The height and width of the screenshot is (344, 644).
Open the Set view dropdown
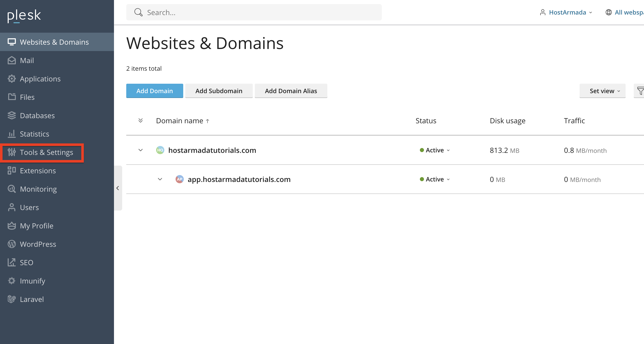tap(603, 91)
